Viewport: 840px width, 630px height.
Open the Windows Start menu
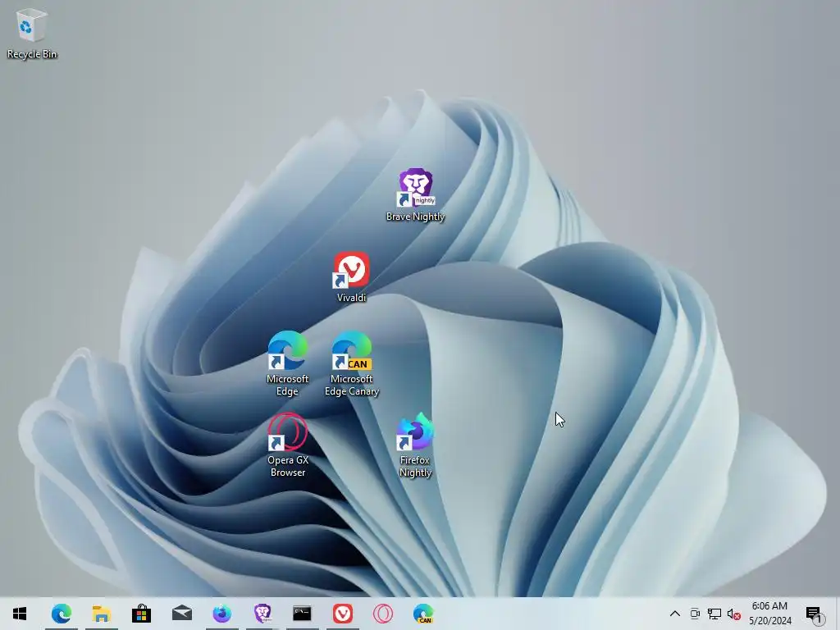point(20,614)
